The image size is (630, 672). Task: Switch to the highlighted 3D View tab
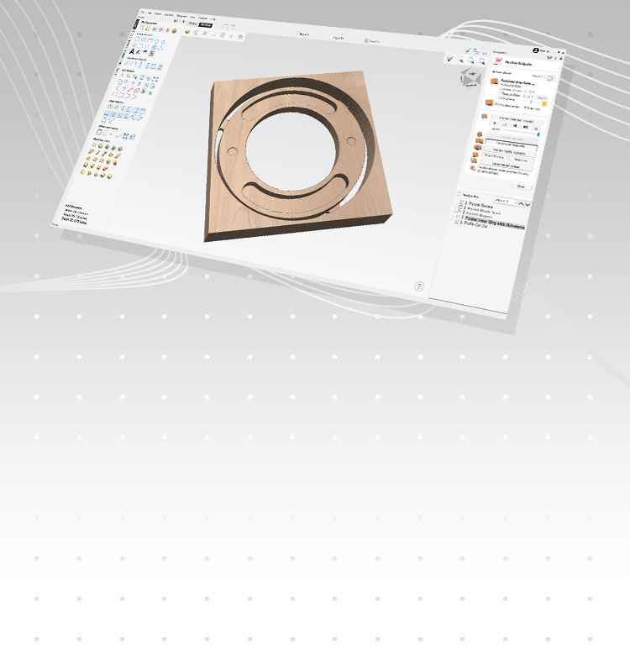pyautogui.click(x=205, y=25)
